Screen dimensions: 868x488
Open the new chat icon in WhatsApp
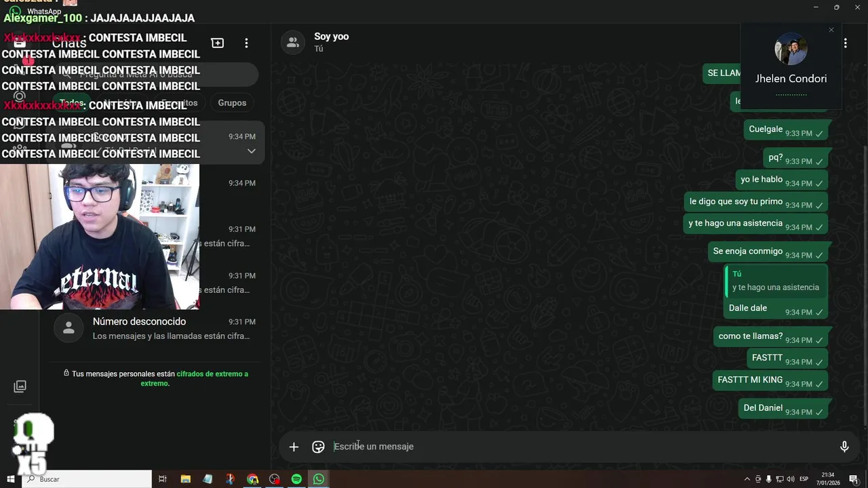[218, 43]
